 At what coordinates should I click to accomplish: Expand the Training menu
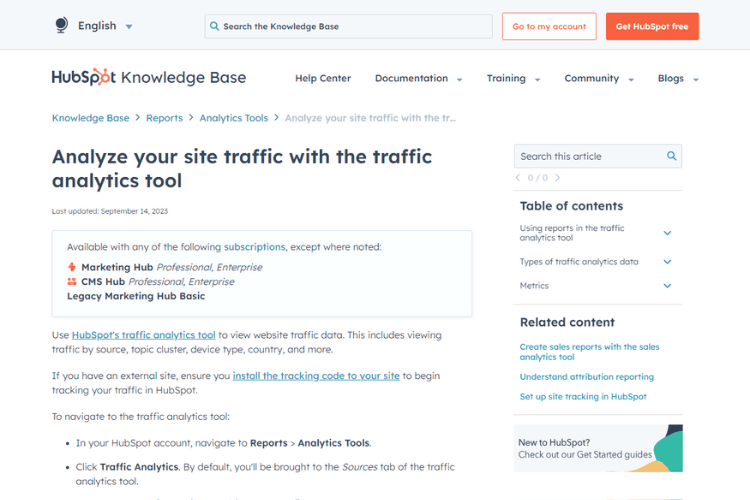pos(513,78)
